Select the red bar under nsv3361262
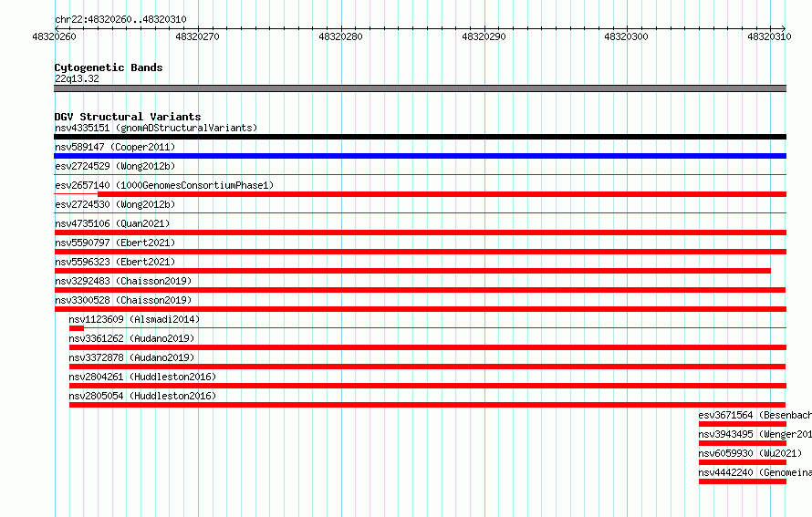Image resolution: width=812 pixels, height=517 pixels. [428, 347]
